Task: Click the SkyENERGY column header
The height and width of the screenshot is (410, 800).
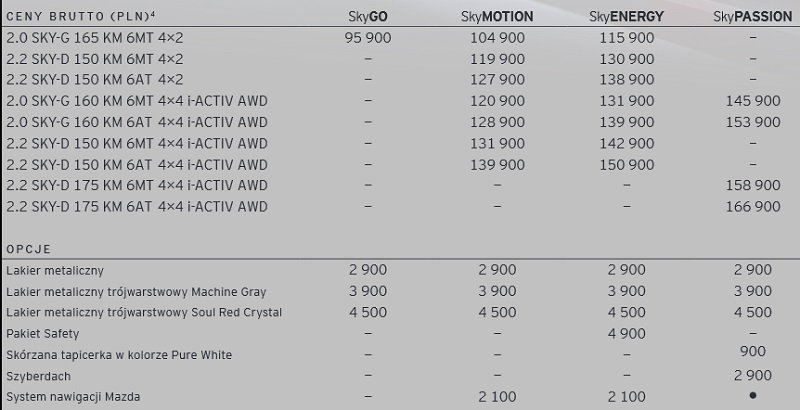Action: [626, 17]
